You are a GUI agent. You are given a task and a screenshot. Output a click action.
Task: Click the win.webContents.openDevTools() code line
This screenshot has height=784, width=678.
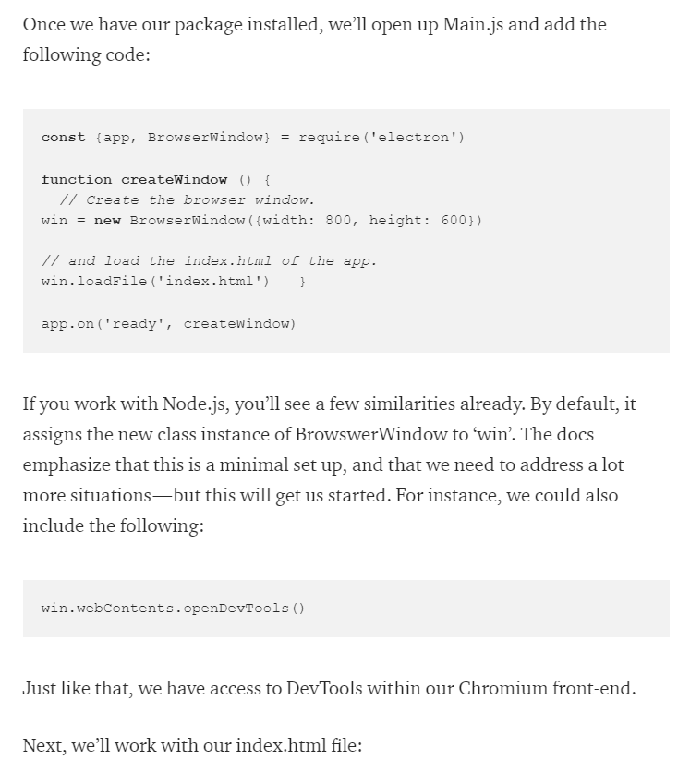[173, 609]
